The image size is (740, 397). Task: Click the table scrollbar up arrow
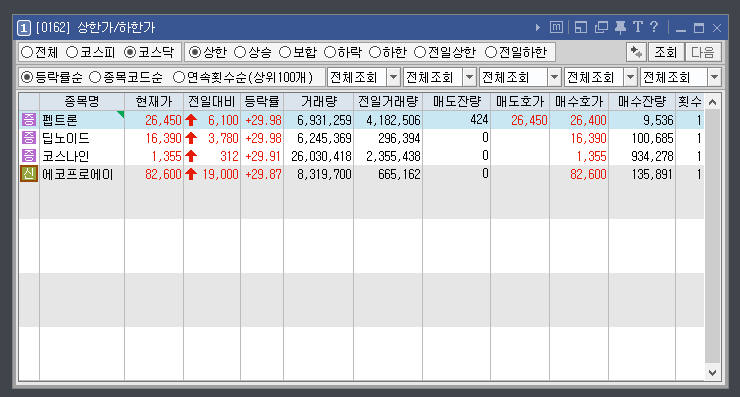[713, 102]
